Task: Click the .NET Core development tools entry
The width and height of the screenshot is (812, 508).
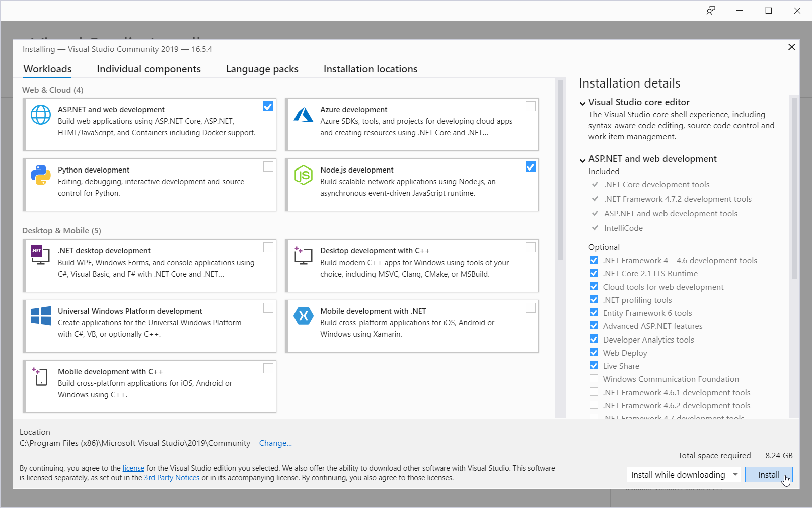Action: point(657,185)
